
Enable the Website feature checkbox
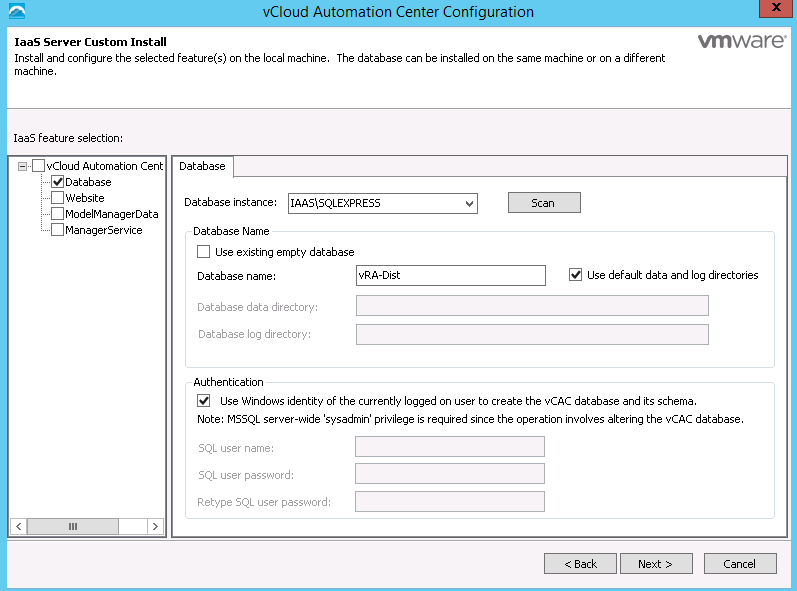click(x=57, y=198)
